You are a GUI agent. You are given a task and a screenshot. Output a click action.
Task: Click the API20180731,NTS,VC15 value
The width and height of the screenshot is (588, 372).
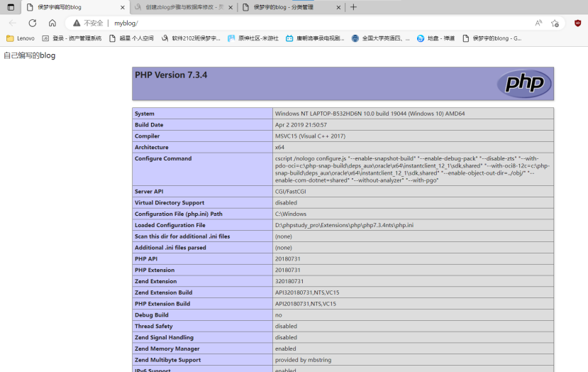point(306,304)
